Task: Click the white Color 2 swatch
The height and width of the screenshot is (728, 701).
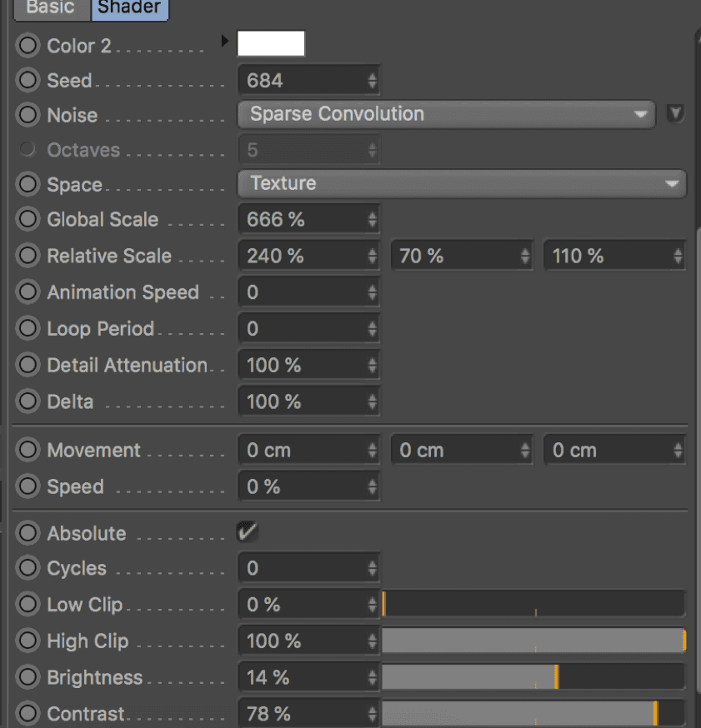Action: (x=271, y=43)
